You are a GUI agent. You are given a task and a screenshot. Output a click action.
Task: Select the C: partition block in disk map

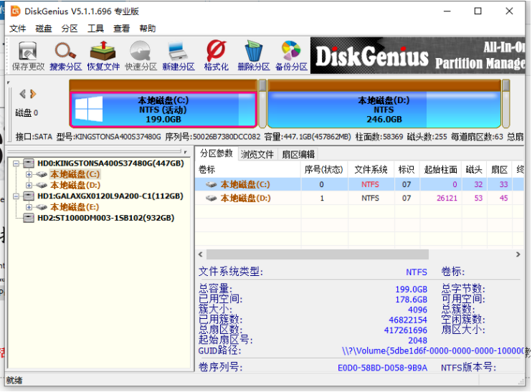coord(163,110)
